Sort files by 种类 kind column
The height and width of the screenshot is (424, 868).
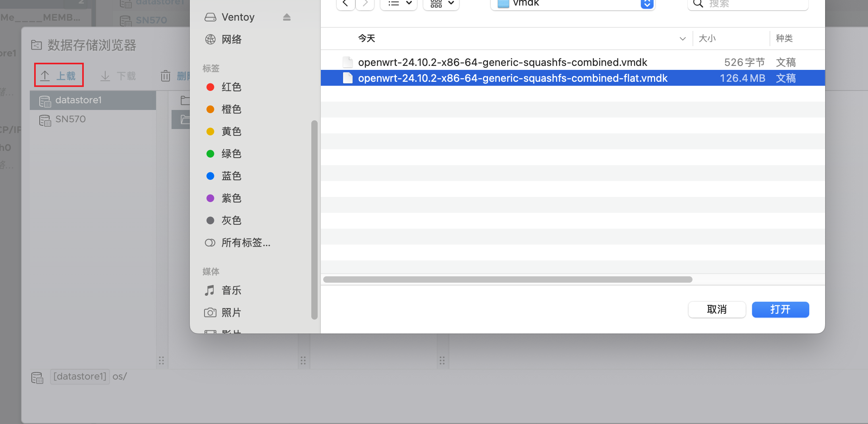pyautogui.click(x=784, y=39)
